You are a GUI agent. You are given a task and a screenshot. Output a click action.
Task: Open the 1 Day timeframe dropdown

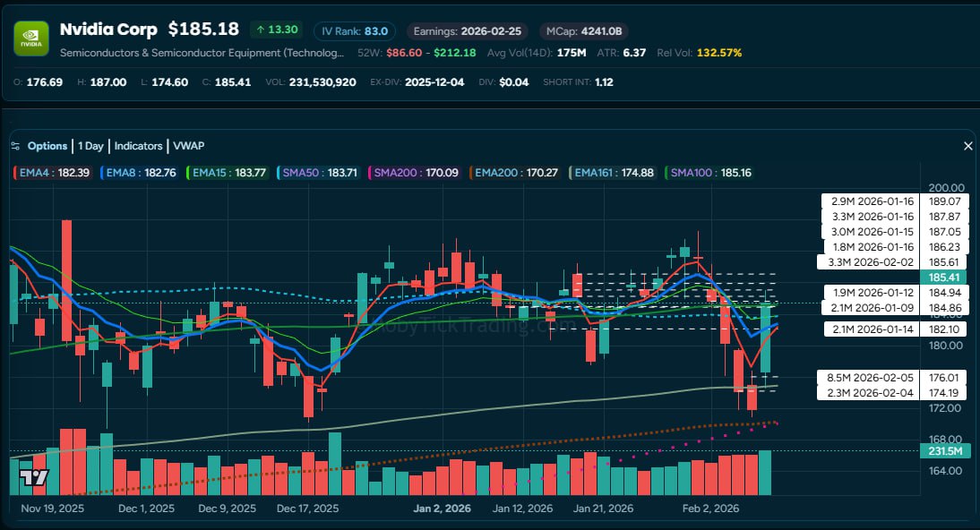tap(91, 145)
